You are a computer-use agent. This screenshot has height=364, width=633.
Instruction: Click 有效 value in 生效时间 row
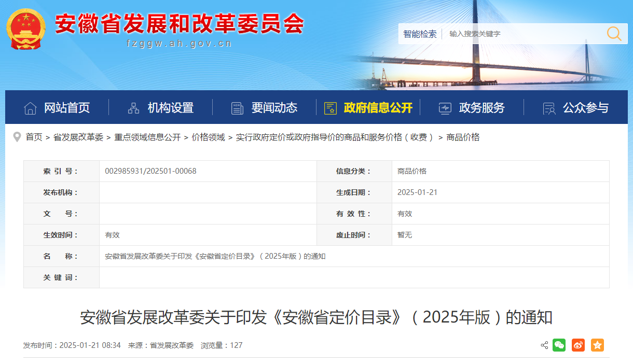pyautogui.click(x=112, y=235)
